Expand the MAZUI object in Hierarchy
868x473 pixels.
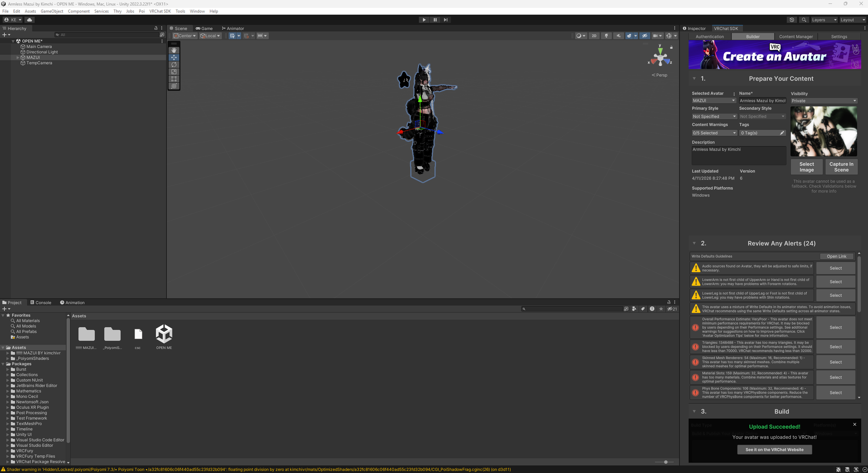[x=18, y=58]
